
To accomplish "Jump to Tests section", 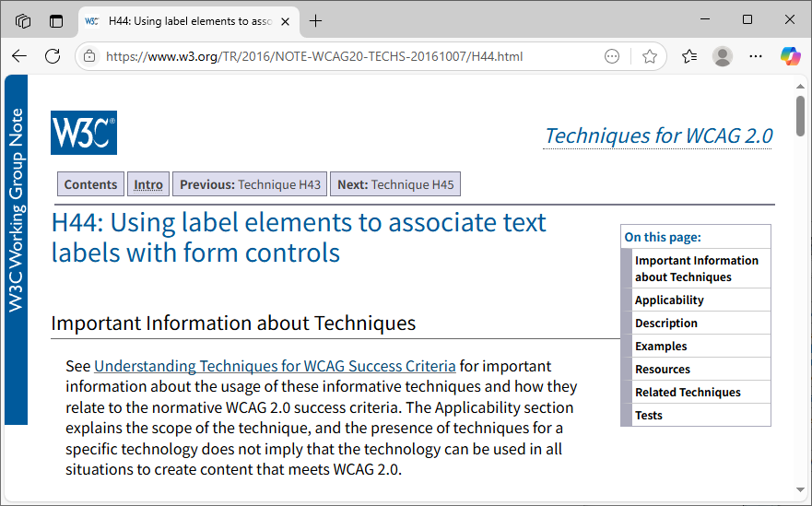I will pyautogui.click(x=648, y=416).
